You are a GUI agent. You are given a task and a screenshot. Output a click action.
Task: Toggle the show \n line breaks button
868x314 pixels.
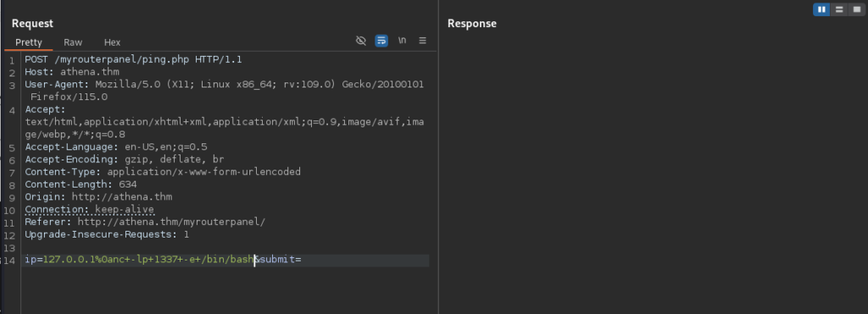pyautogui.click(x=403, y=41)
